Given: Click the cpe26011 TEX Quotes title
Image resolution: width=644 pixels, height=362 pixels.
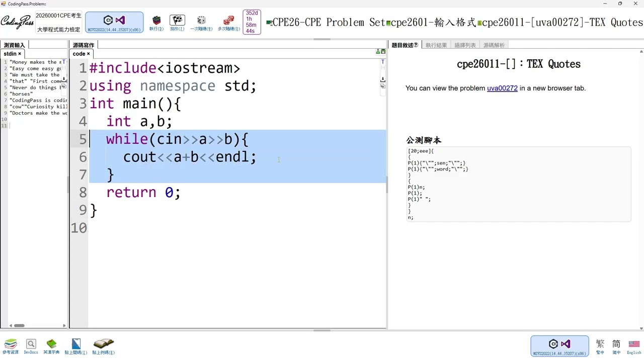Looking at the screenshot, I should coord(519,64).
